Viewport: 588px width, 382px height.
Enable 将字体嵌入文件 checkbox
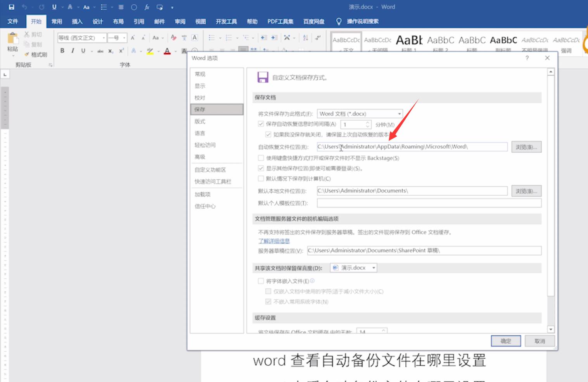pyautogui.click(x=261, y=281)
